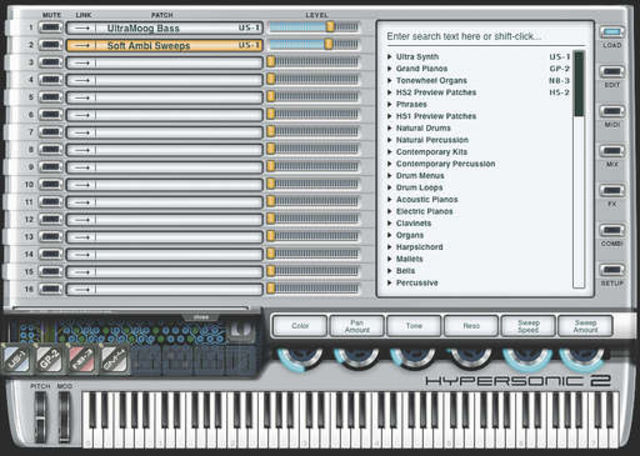Click the pink NB-3 expansion module chip
Screen dimensions: 640x456
(x=82, y=359)
